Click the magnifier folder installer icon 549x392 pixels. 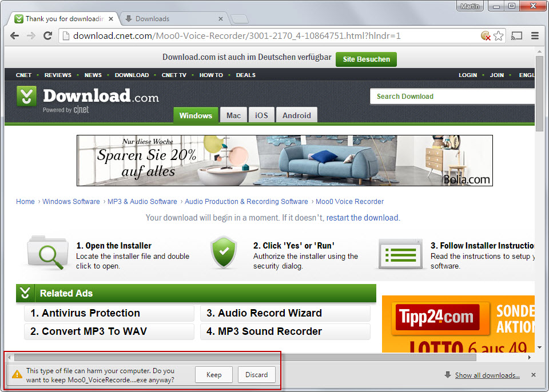48,253
